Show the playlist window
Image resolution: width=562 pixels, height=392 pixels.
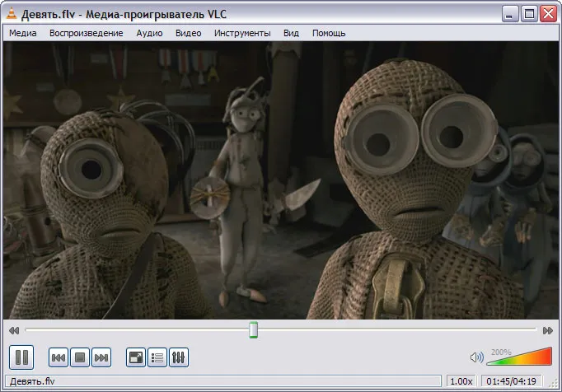point(157,357)
